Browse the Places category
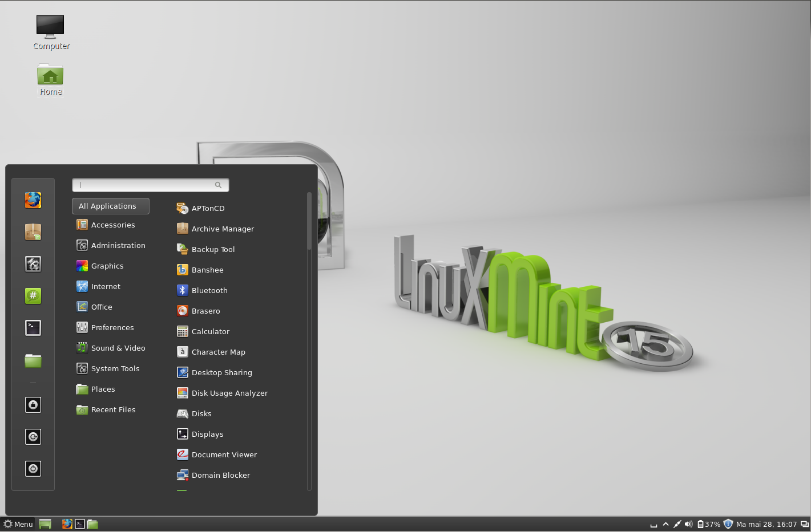 [x=96, y=389]
